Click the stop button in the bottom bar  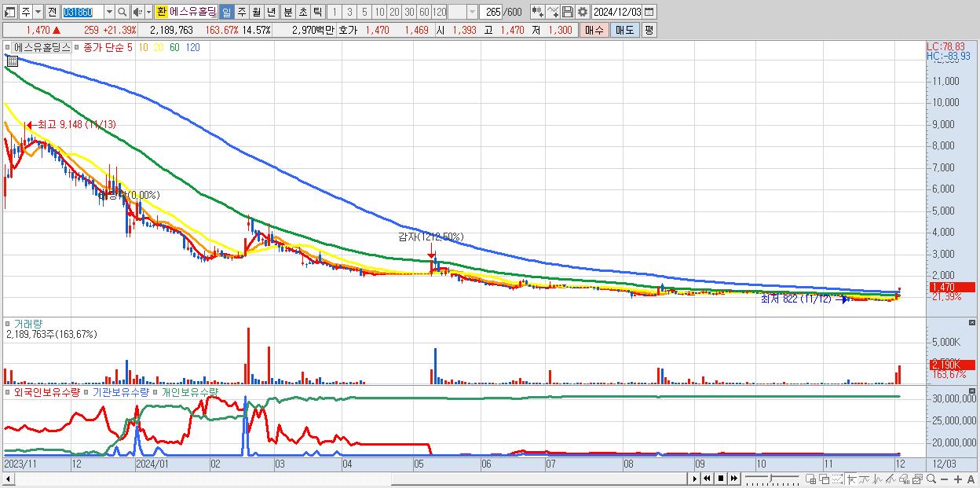click(721, 479)
